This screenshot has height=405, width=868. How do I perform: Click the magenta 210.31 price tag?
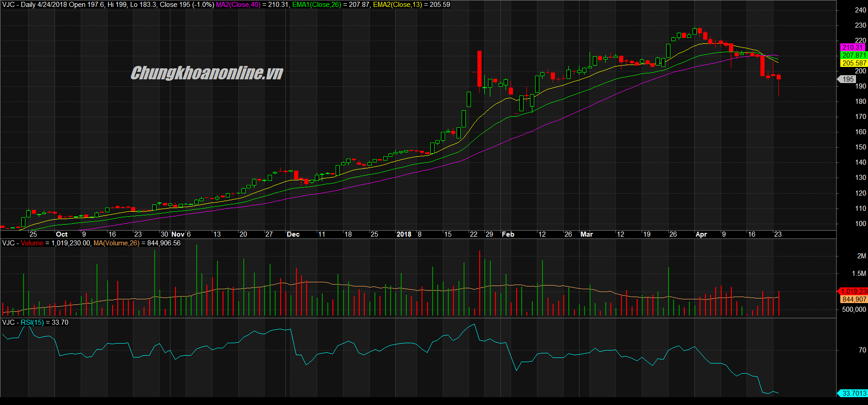(x=852, y=48)
